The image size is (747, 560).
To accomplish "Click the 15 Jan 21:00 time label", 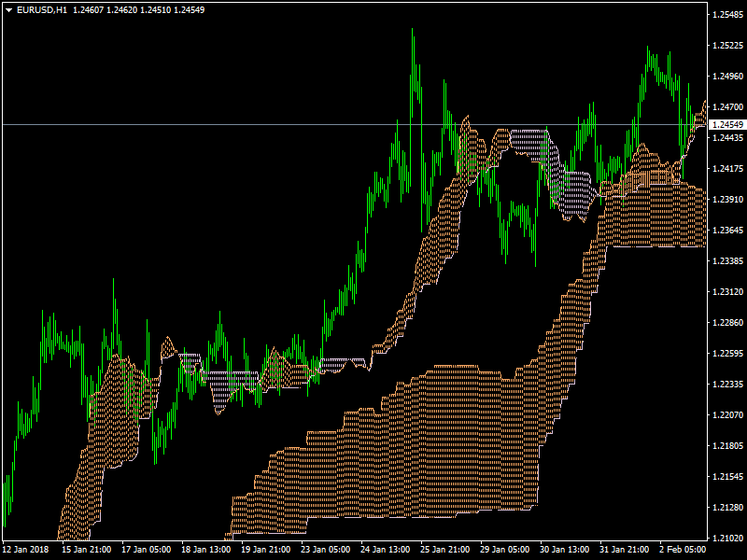I will coord(86,550).
